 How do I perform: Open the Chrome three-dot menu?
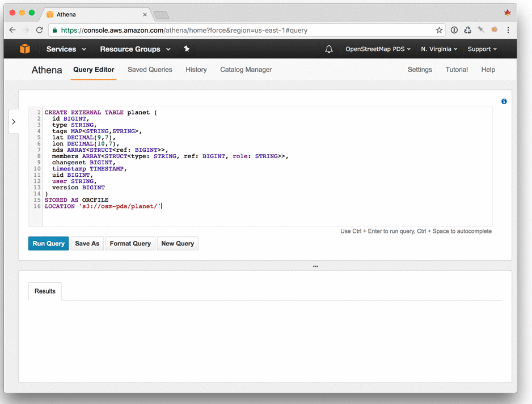pos(508,30)
